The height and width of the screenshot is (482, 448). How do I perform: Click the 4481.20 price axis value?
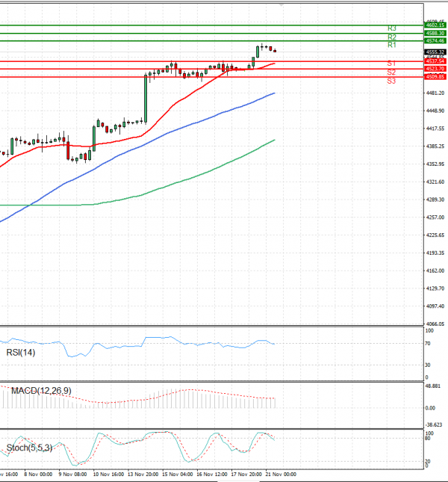(435, 93)
